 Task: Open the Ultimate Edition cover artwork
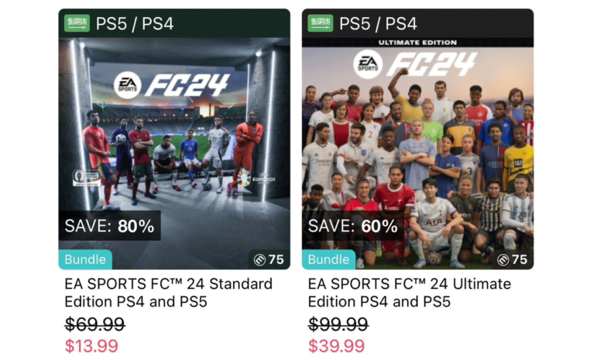[x=417, y=153]
